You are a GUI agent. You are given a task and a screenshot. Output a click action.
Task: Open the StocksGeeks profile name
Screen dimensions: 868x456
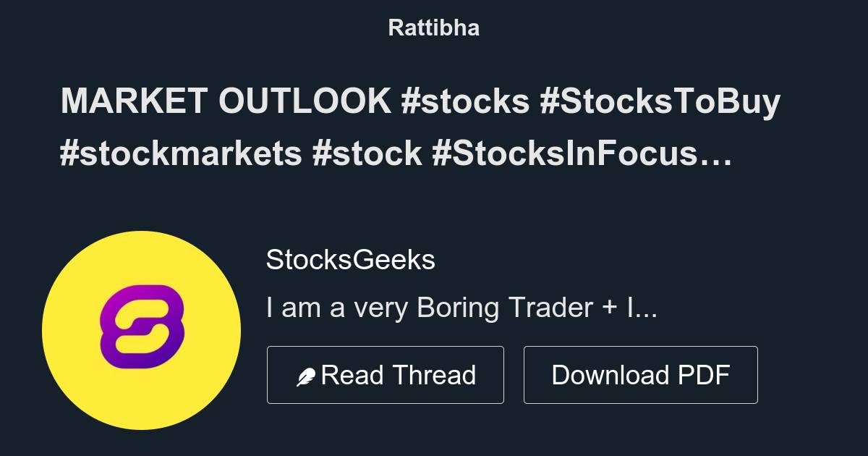coord(350,259)
